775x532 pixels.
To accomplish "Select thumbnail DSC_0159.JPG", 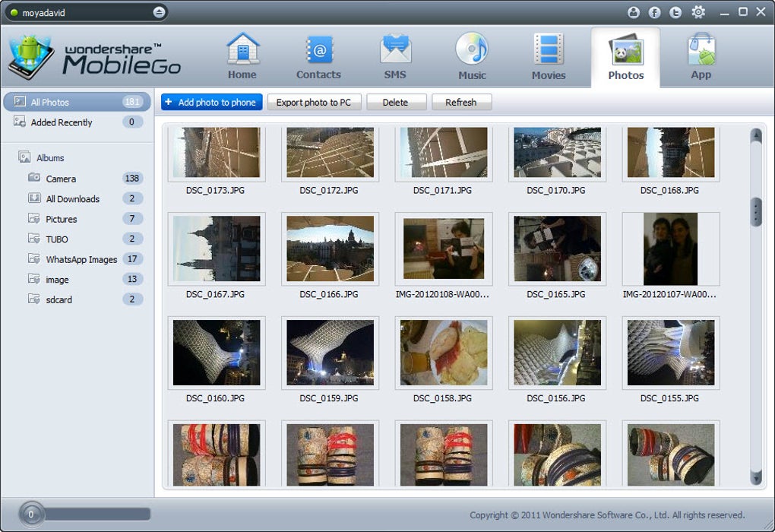I will point(331,353).
